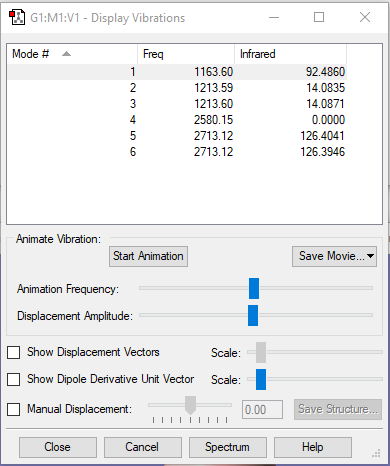Screen dimensions: 390x466
Task: Maximize the Display Vibrations window
Action: 319,17
